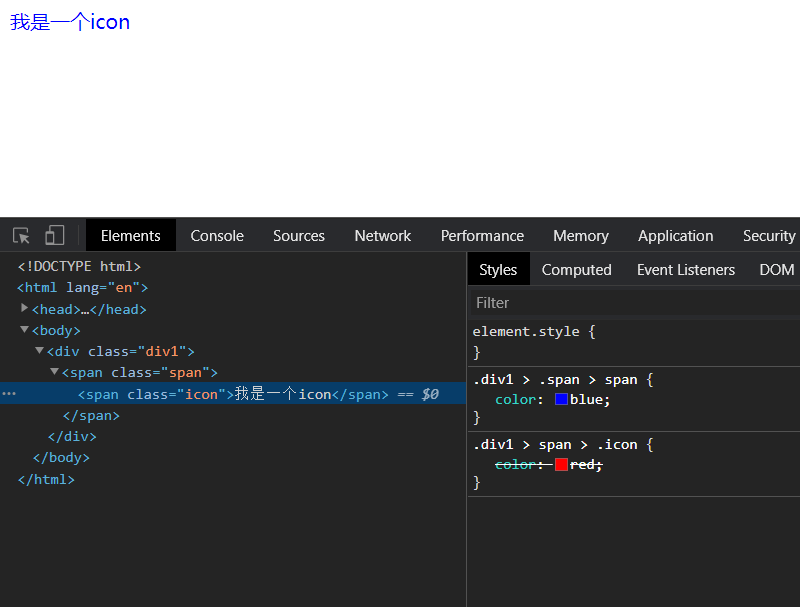Open the Sources panel tab
This screenshot has height=607, width=800.
pos(299,236)
